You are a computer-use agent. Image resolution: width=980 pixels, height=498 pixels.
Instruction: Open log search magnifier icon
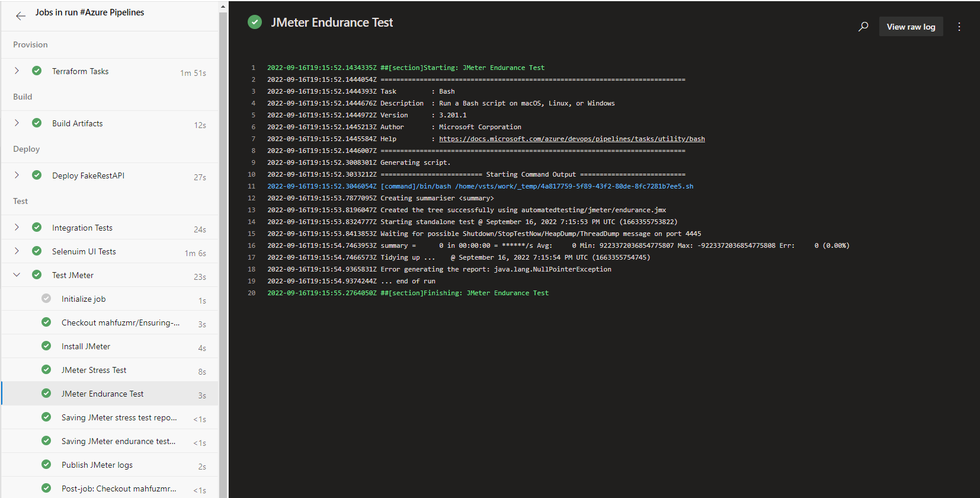863,27
